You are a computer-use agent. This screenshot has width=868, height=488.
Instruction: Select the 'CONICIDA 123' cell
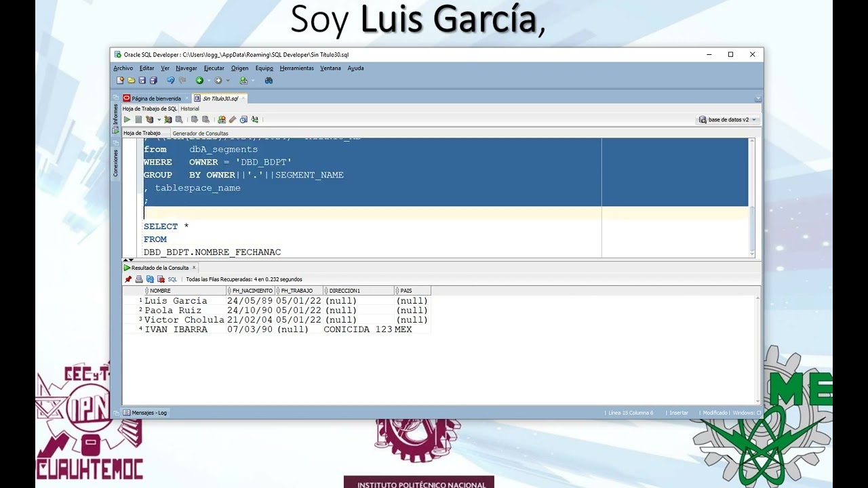358,329
